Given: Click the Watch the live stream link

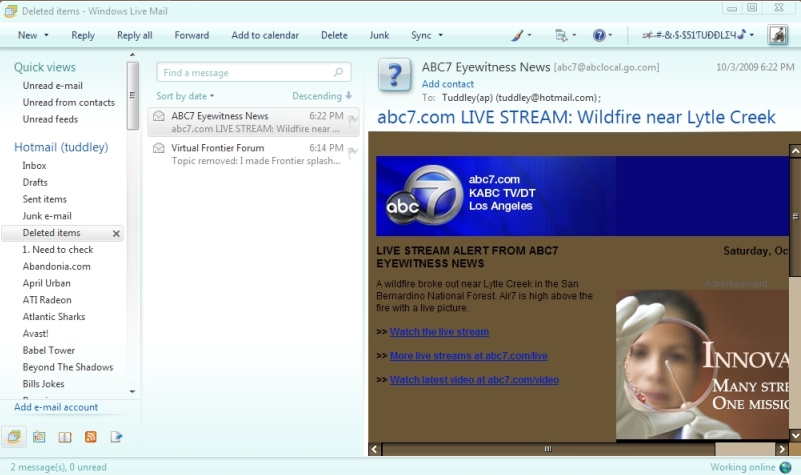Looking at the screenshot, I should (439, 332).
